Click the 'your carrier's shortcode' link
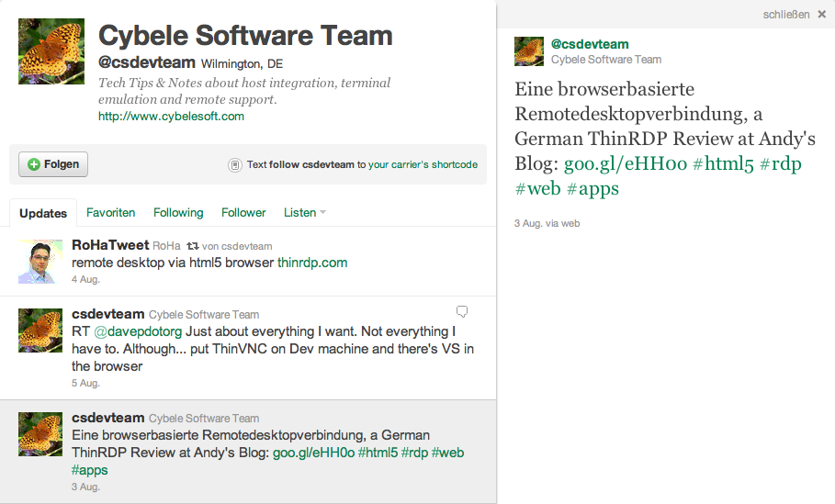This screenshot has height=504, width=835. click(x=423, y=165)
